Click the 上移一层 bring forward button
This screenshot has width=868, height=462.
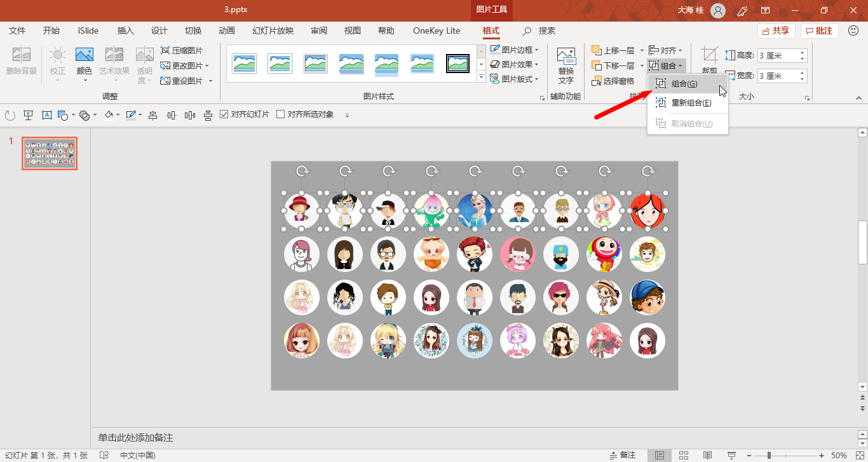[x=613, y=50]
